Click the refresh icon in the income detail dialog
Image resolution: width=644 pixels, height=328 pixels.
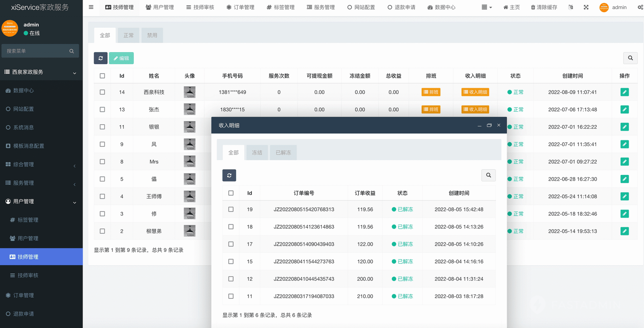[229, 175]
